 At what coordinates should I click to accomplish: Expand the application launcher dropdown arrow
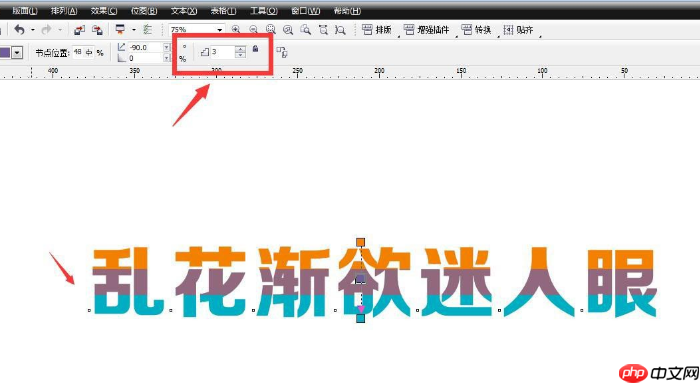pos(133,30)
